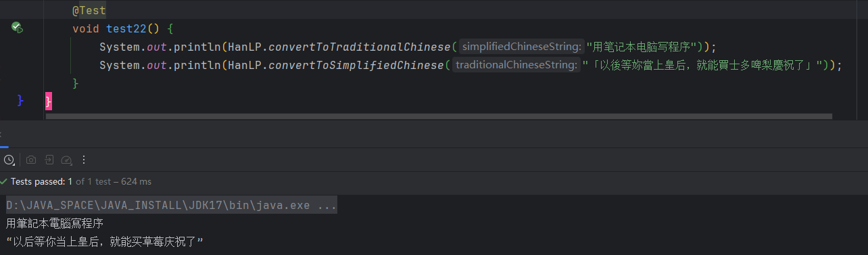Click the traditionalChineseString parameter hint
868x255 pixels.
(x=516, y=66)
